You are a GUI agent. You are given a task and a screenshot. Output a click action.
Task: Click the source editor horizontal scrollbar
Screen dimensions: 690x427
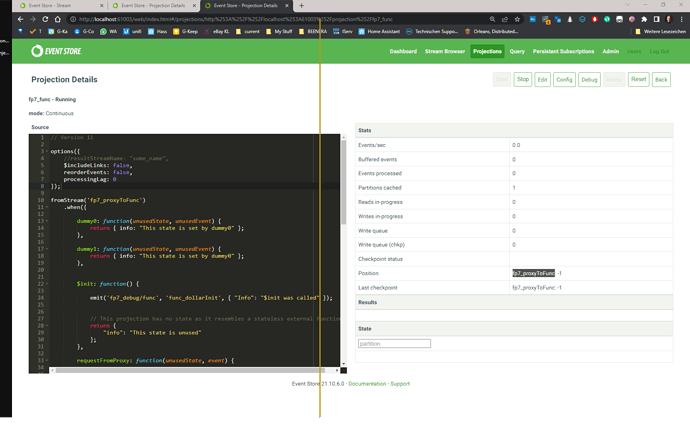pyautogui.click(x=190, y=370)
